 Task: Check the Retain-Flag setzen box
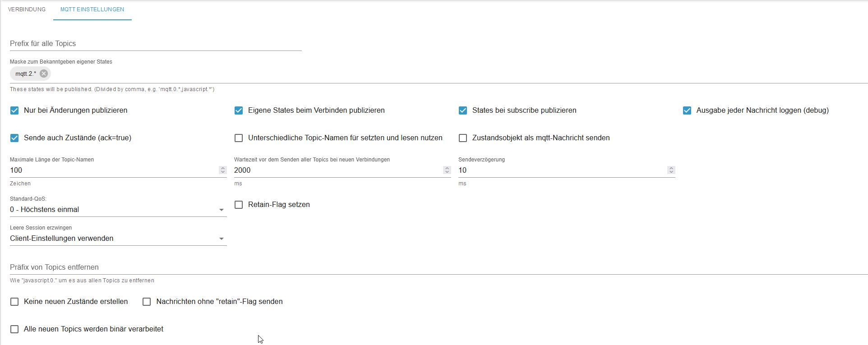pyautogui.click(x=239, y=205)
